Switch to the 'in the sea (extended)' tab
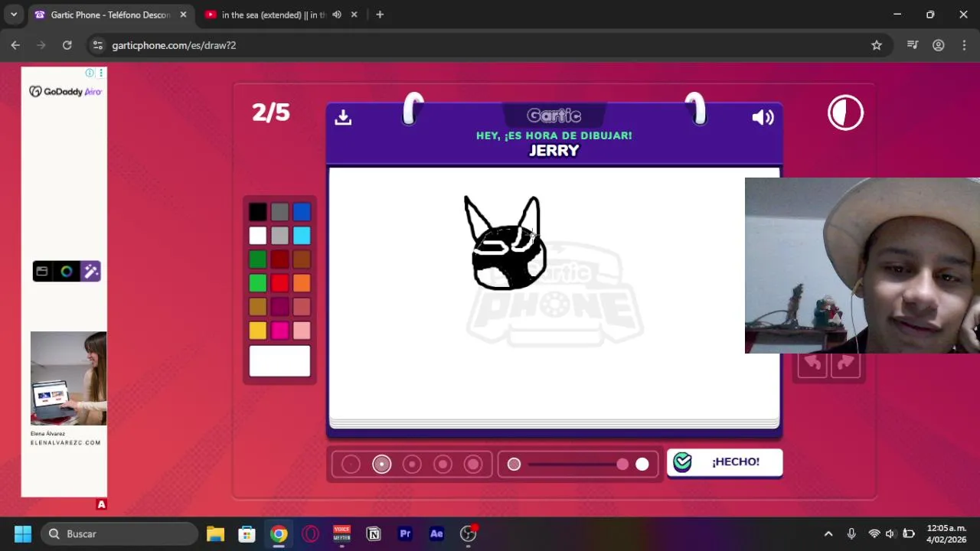The image size is (980, 551). [x=273, y=15]
